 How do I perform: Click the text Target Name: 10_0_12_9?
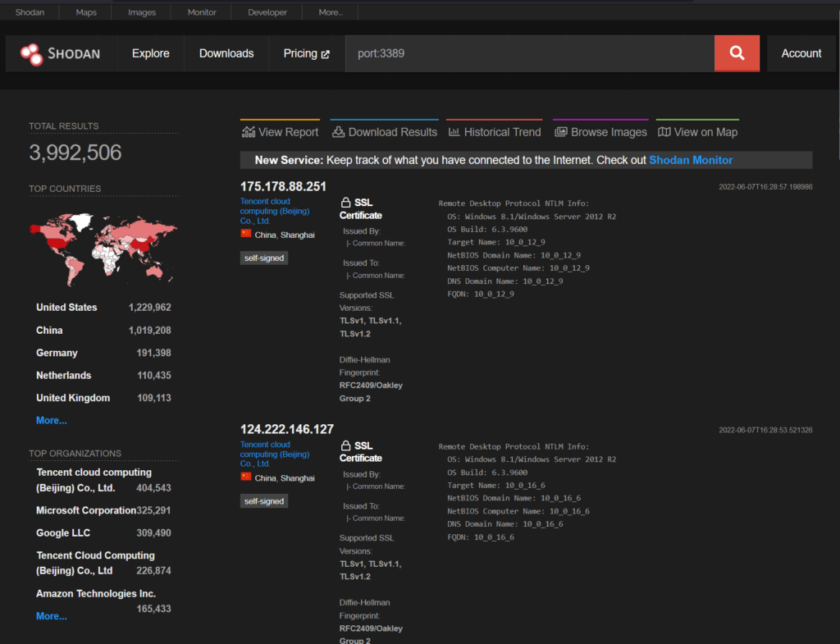pos(496,242)
